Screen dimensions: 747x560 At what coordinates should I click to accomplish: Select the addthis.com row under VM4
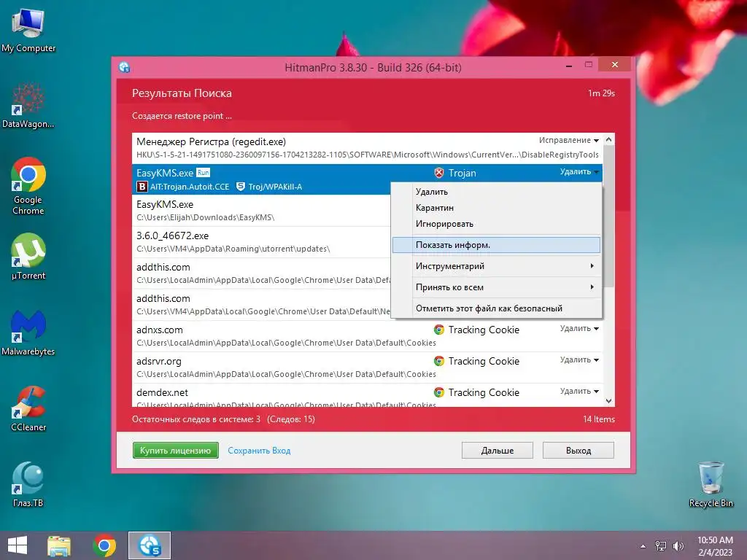pos(262,305)
